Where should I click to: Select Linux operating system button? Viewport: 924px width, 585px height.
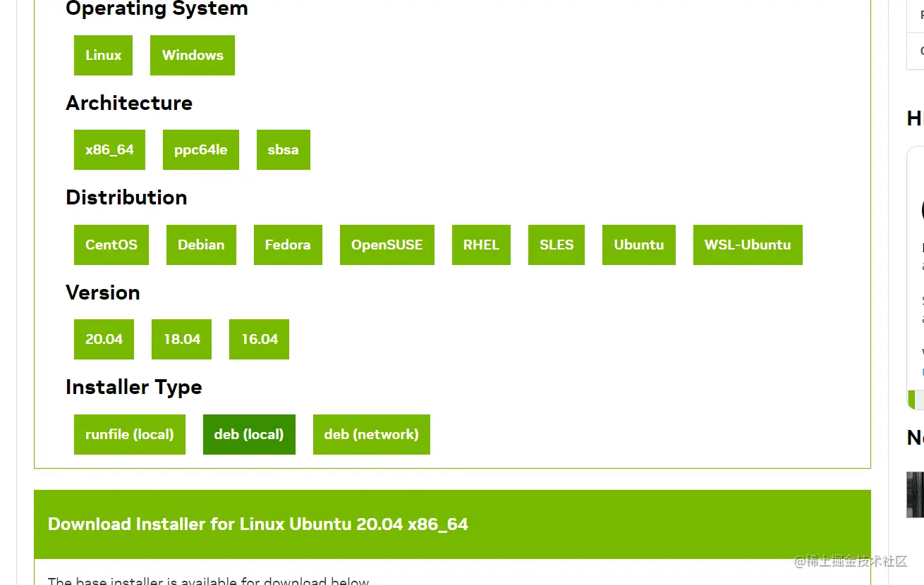pyautogui.click(x=103, y=55)
